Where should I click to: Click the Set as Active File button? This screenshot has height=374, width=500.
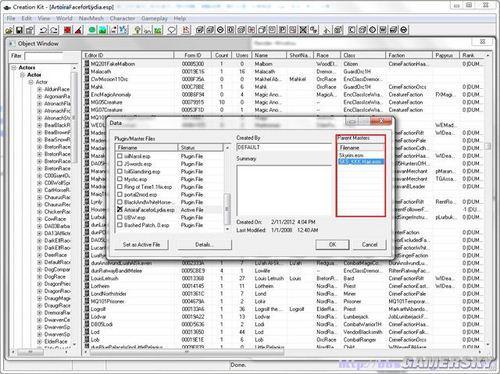click(x=141, y=245)
